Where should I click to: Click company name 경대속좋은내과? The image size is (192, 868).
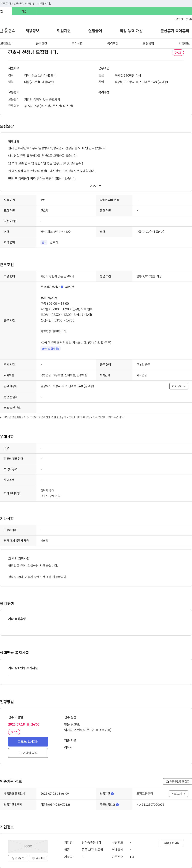tap(91, 842)
